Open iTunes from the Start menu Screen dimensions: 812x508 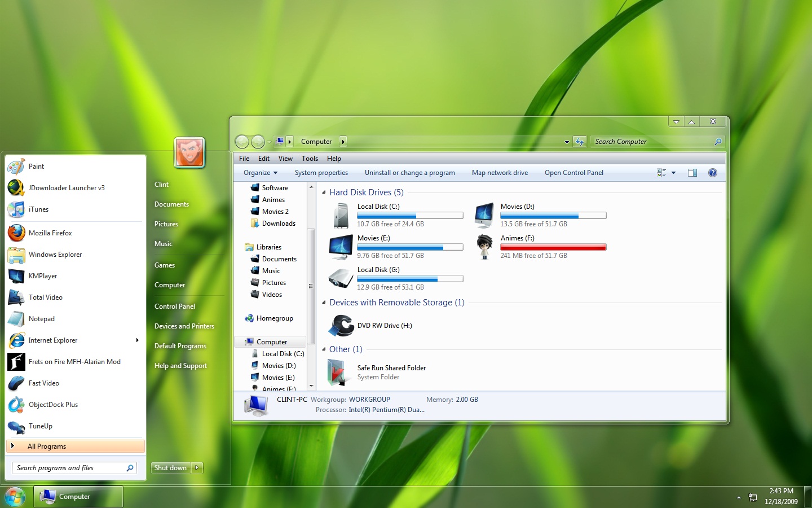pos(38,209)
